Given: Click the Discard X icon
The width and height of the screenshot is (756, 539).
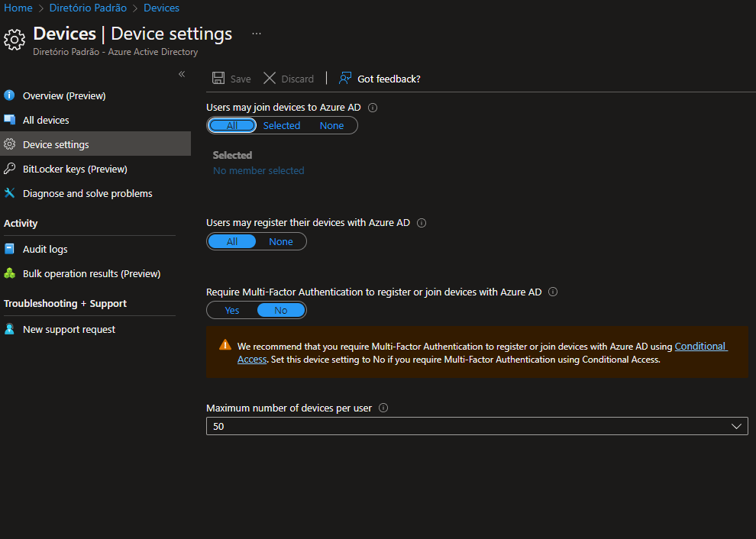Looking at the screenshot, I should [270, 78].
